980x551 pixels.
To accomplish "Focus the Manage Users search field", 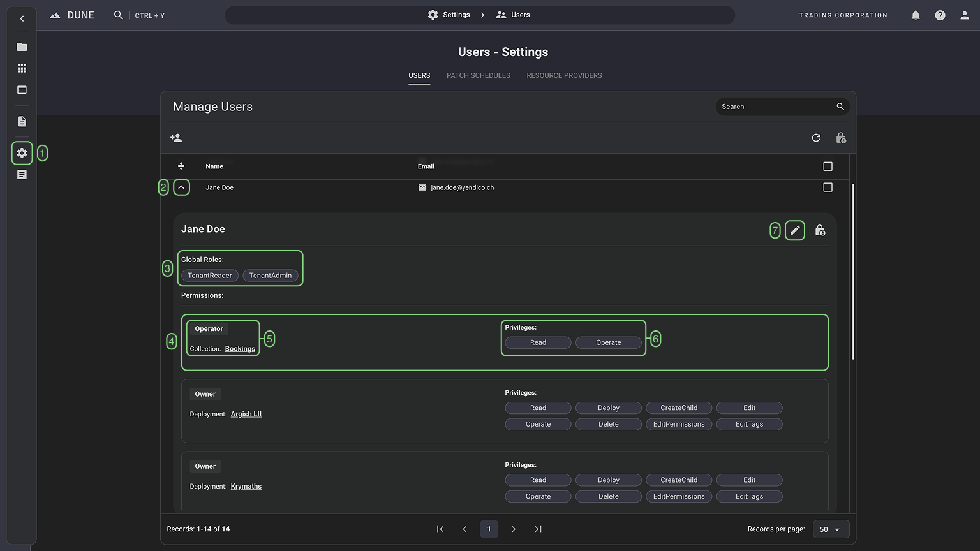I will point(775,107).
